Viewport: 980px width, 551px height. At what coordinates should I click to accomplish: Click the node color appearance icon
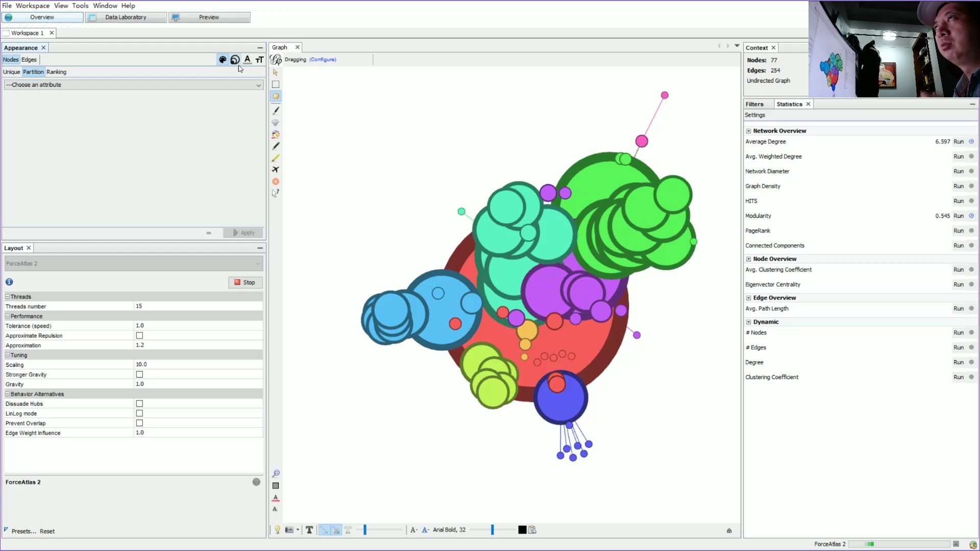point(222,59)
